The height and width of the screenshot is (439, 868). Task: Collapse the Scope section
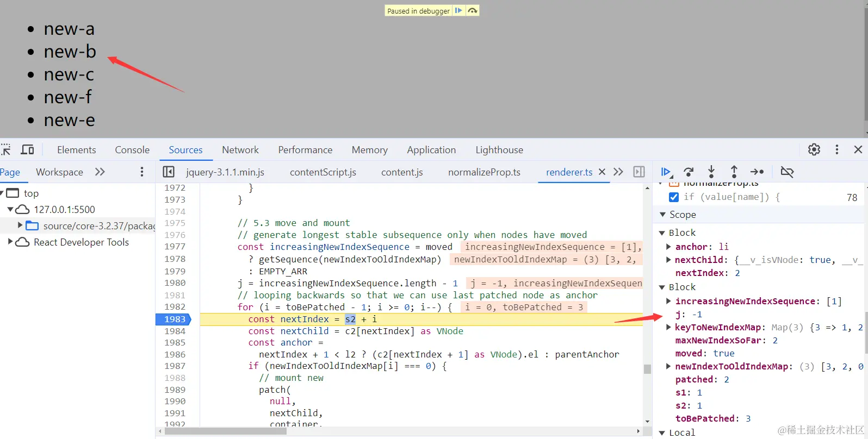click(x=662, y=215)
